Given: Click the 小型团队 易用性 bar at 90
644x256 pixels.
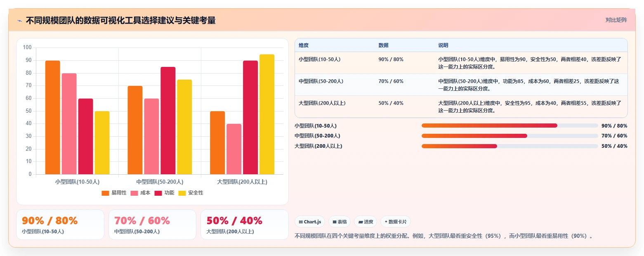Looking at the screenshot, I should pyautogui.click(x=52, y=117).
